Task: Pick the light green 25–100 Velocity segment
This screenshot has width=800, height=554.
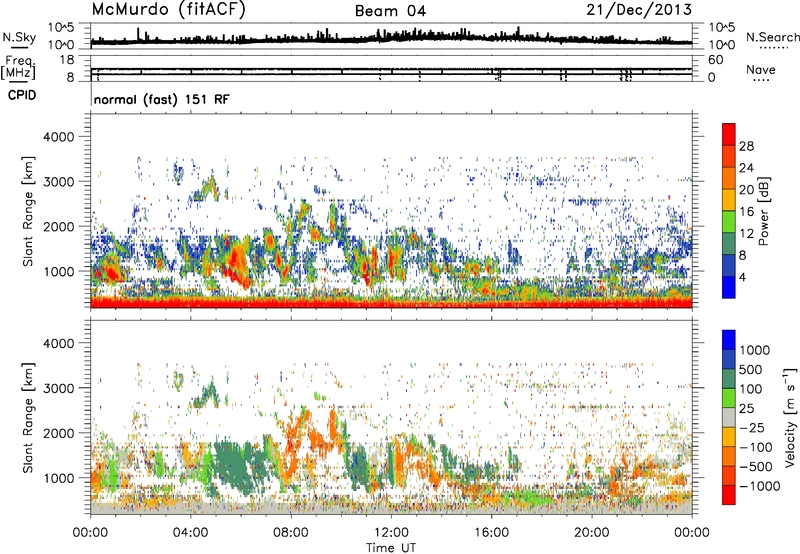Action: click(729, 398)
